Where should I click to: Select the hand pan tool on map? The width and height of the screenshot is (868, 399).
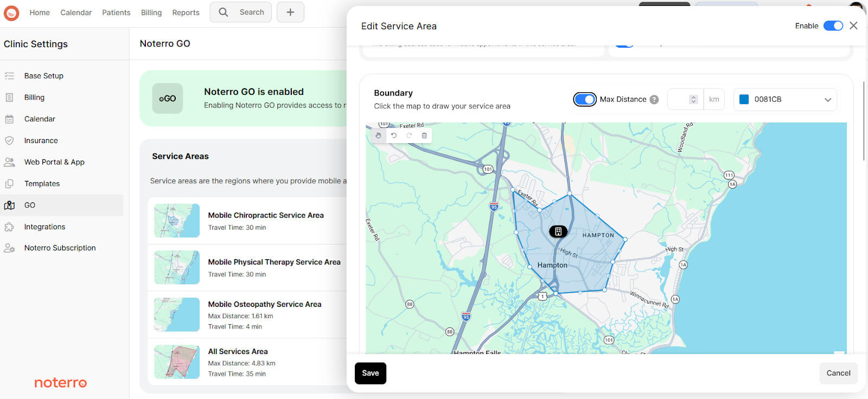coord(378,136)
